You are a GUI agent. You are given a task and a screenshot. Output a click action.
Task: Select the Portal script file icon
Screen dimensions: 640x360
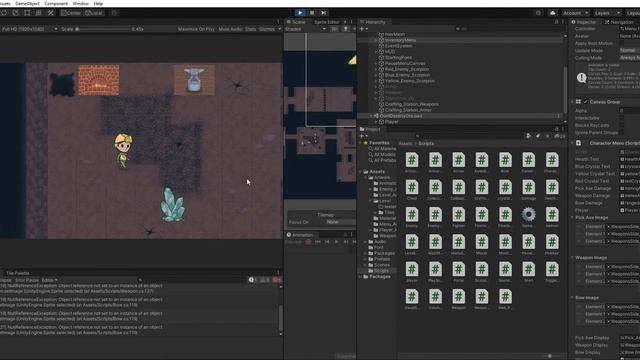(458, 269)
